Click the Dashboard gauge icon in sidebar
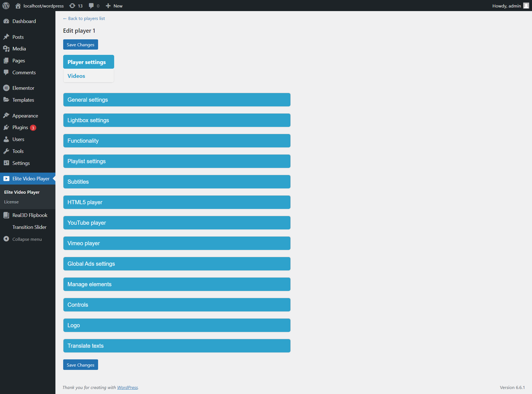Image resolution: width=532 pixels, height=394 pixels. pyautogui.click(x=6, y=21)
